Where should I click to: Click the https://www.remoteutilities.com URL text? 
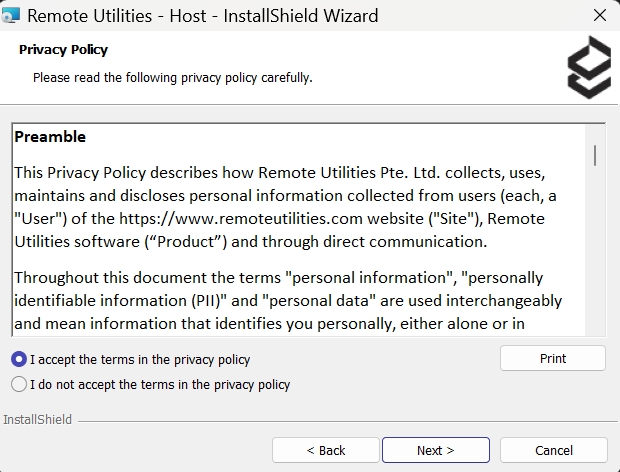pos(241,219)
